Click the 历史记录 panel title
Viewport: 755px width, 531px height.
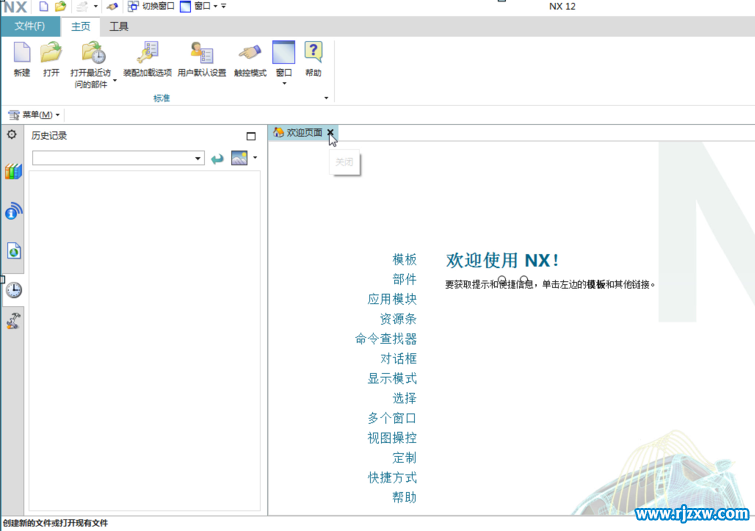[49, 136]
